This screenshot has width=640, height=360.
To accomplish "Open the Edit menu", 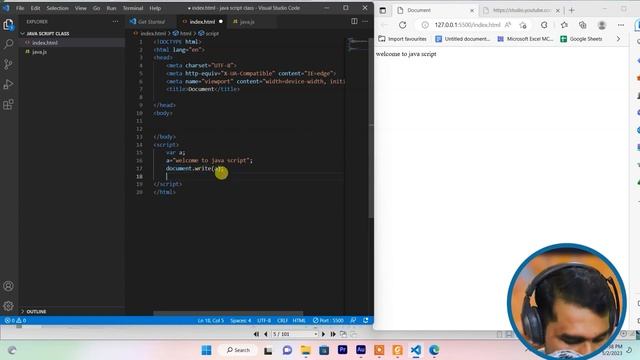I will click(x=36, y=8).
